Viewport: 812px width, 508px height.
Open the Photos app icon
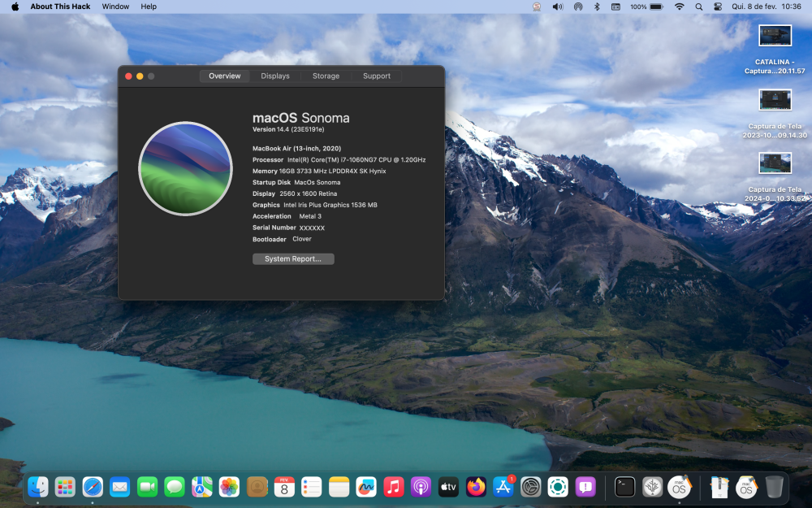pos(229,487)
